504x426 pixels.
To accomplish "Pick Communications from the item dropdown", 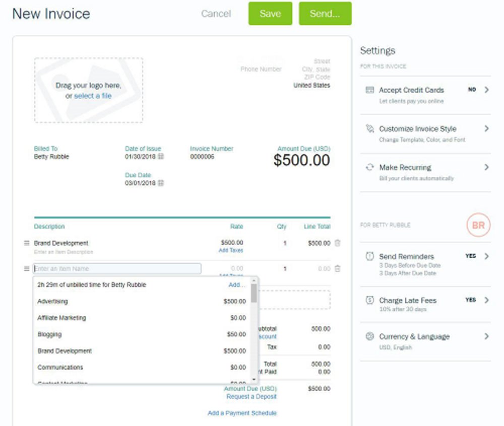I will (x=142, y=367).
